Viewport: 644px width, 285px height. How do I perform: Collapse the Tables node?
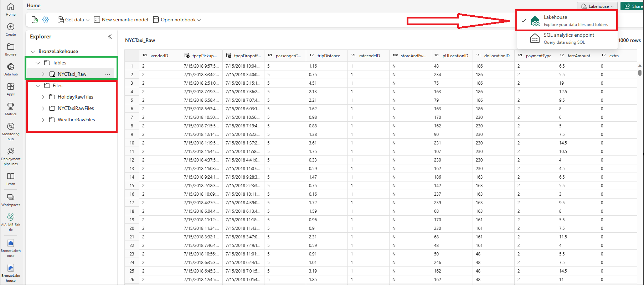click(38, 63)
